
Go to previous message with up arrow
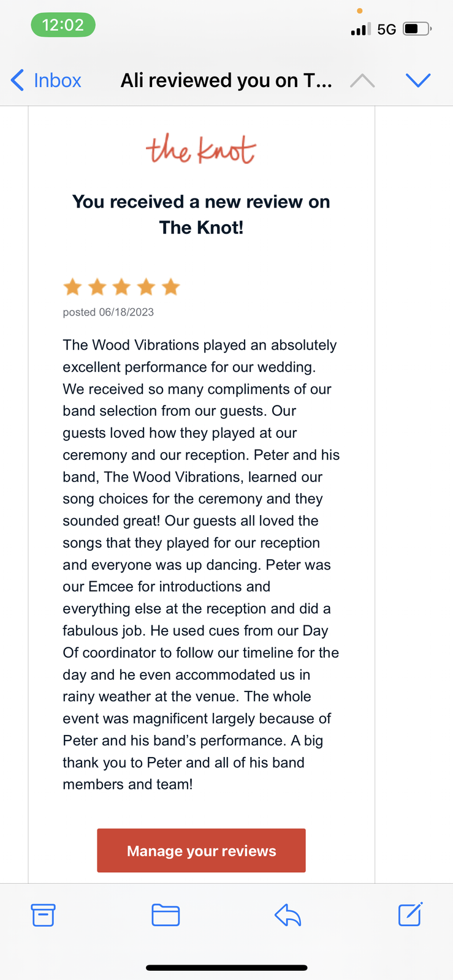[x=362, y=80]
